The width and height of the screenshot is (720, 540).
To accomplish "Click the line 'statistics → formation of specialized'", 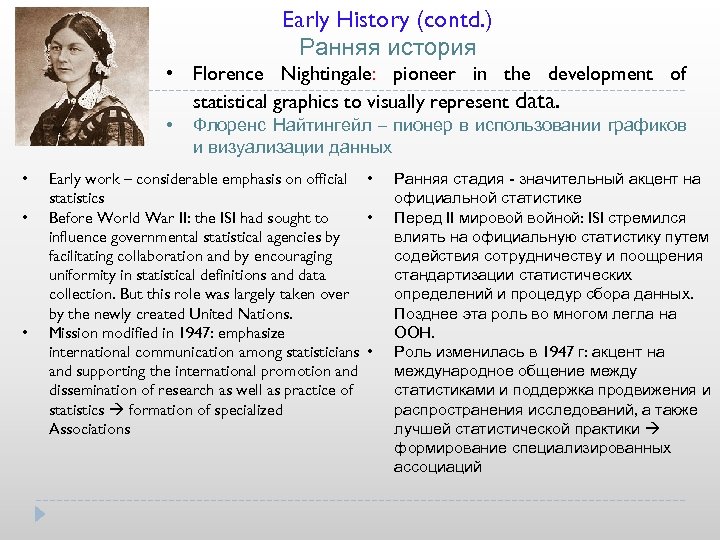I will click(x=166, y=410).
